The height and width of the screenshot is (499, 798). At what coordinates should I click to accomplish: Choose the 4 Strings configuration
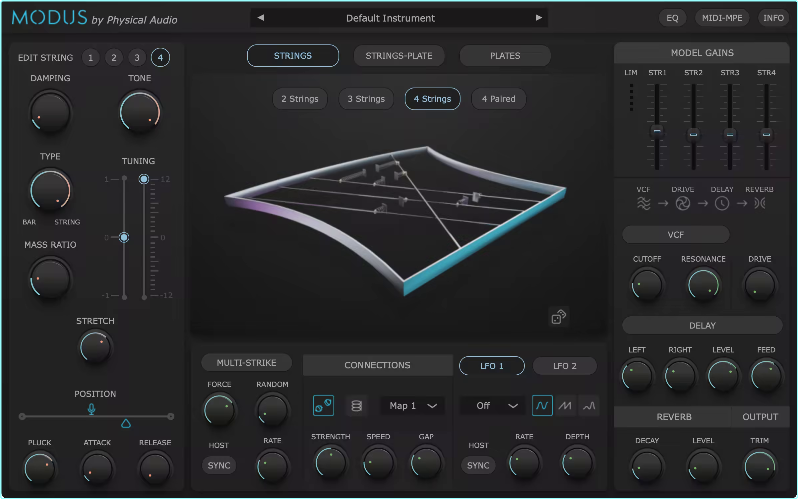point(433,99)
